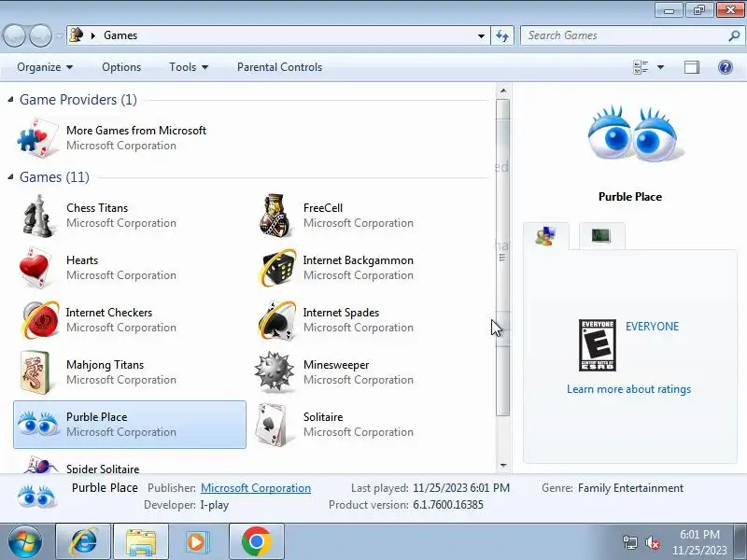Collapse the Games (11) group
Screen dimensions: 747x560
pyautogui.click(x=10, y=176)
